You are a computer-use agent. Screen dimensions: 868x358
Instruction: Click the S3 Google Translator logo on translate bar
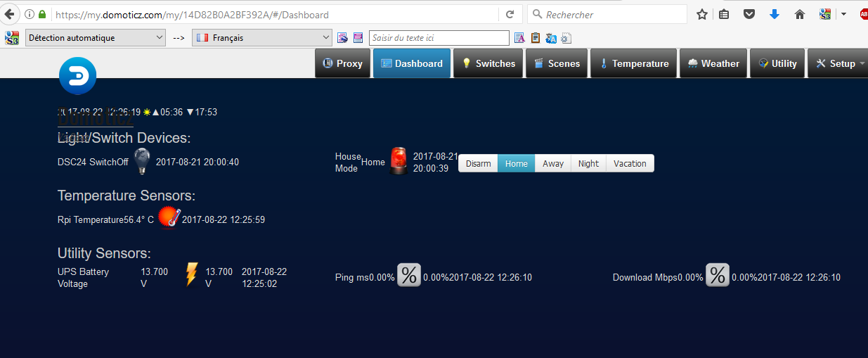(12, 38)
